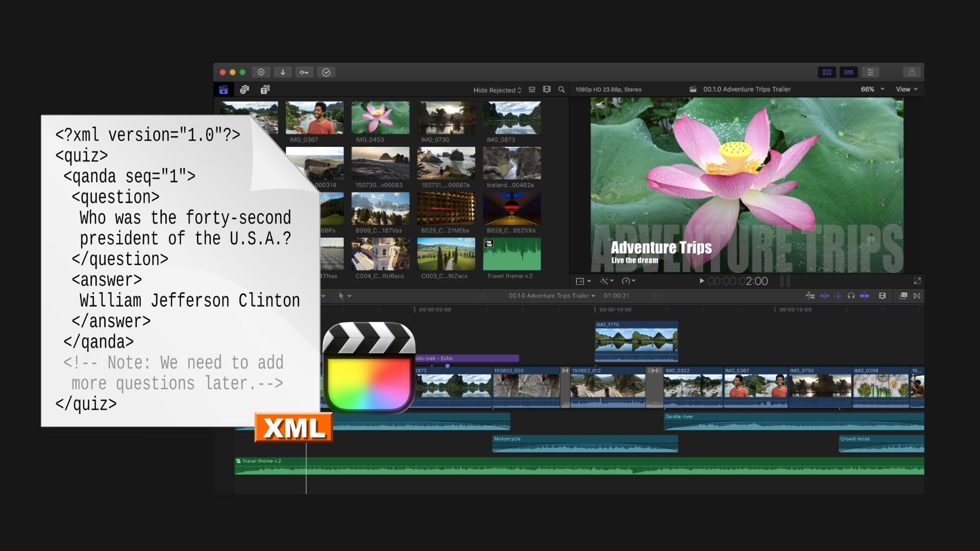Open the Hide Rejected filter dropdown
980x551 pixels.
pos(497,90)
